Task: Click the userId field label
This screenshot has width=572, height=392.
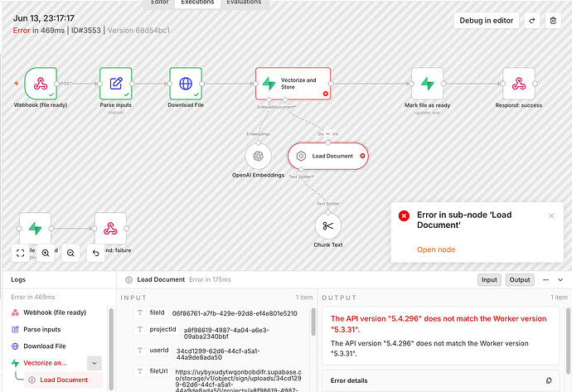Action: click(x=159, y=350)
